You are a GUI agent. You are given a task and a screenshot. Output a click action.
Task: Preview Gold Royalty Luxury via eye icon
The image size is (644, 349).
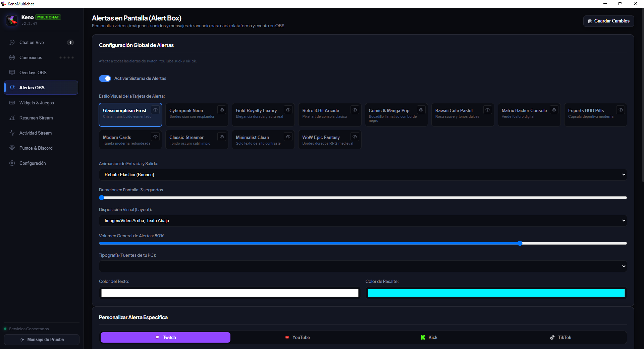288,110
